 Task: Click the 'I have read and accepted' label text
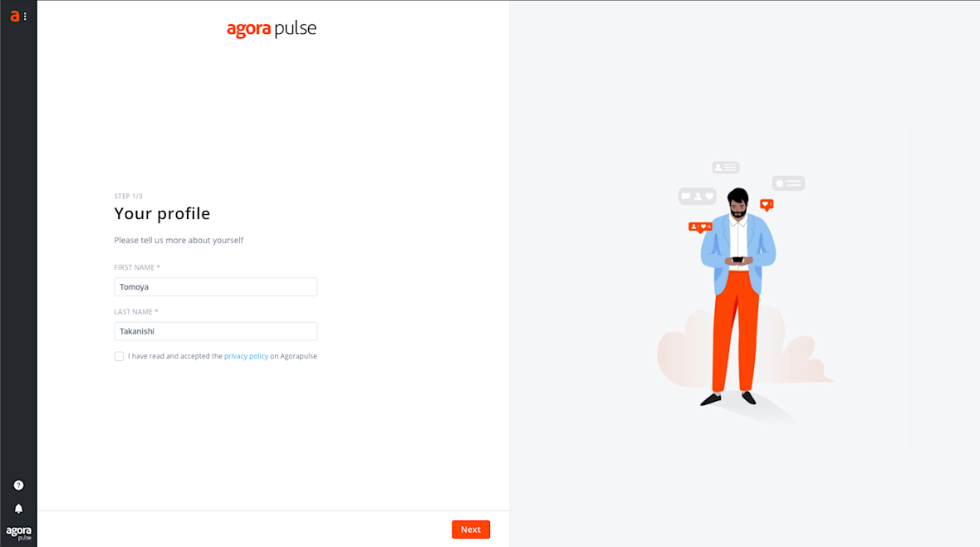click(x=175, y=356)
